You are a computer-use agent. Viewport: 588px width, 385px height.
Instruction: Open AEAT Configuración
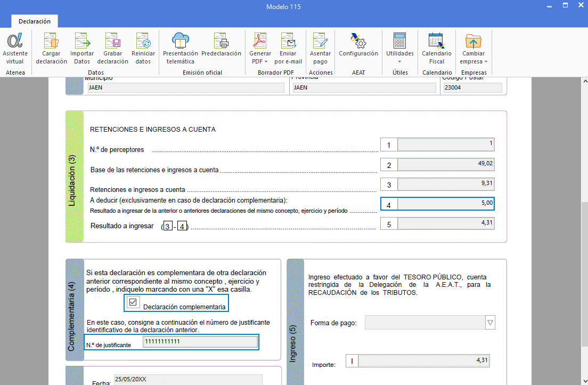(x=358, y=48)
